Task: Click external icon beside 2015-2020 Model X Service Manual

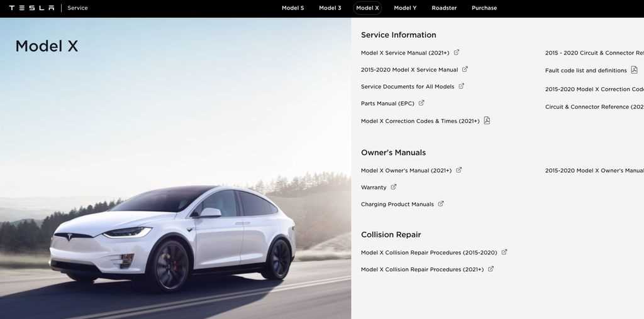Action: tap(465, 69)
